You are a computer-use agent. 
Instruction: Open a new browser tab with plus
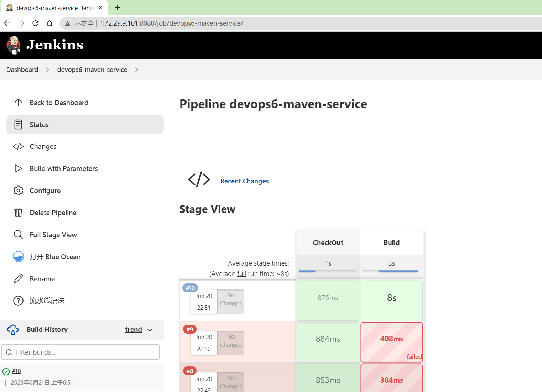[x=117, y=7]
